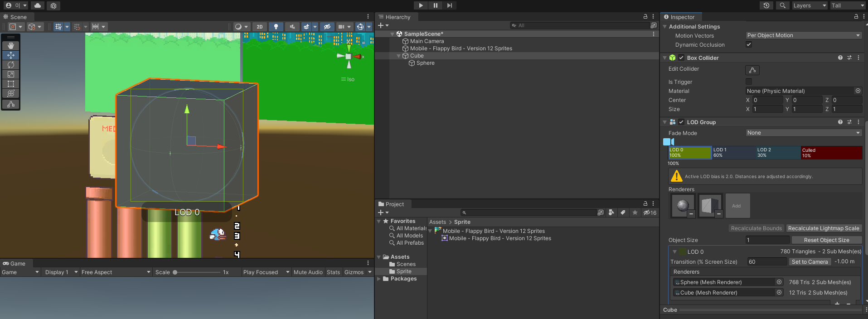Toggle scene audio mute
868x319 pixels.
coord(292,27)
